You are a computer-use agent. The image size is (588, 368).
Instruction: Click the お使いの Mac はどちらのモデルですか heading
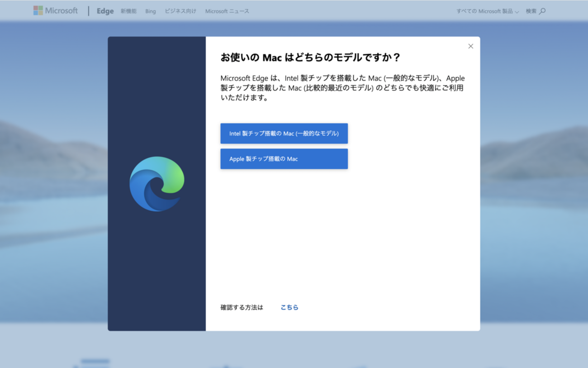(x=310, y=57)
